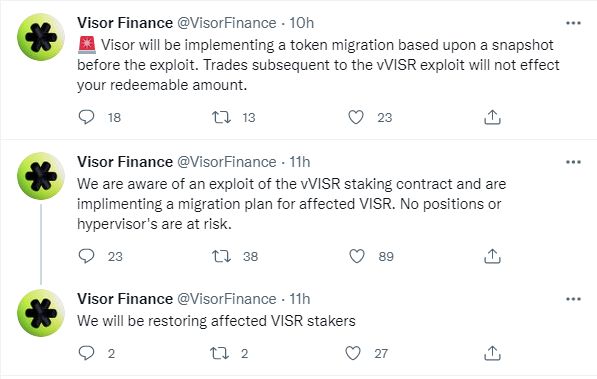
Task: Open the tweet text about hypervisor's at risk
Action: 292,204
